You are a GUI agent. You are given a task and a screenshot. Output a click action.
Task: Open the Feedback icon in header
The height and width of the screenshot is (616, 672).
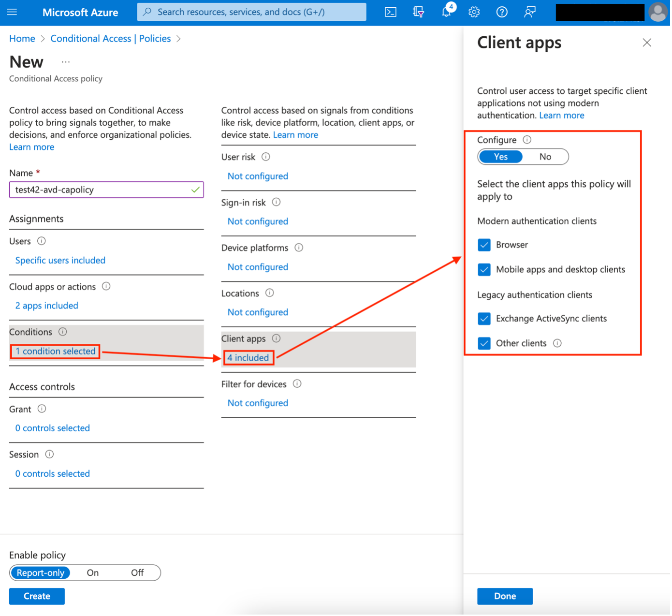tap(530, 12)
